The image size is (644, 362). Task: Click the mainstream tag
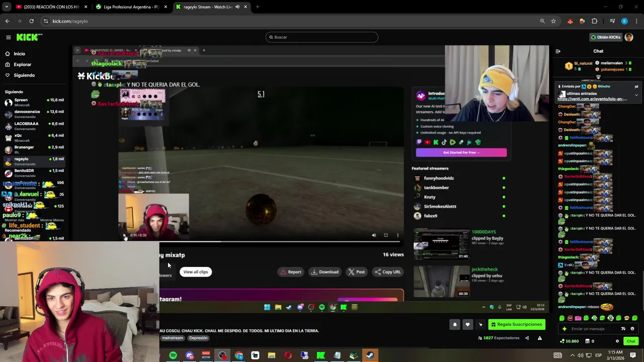tap(173, 338)
